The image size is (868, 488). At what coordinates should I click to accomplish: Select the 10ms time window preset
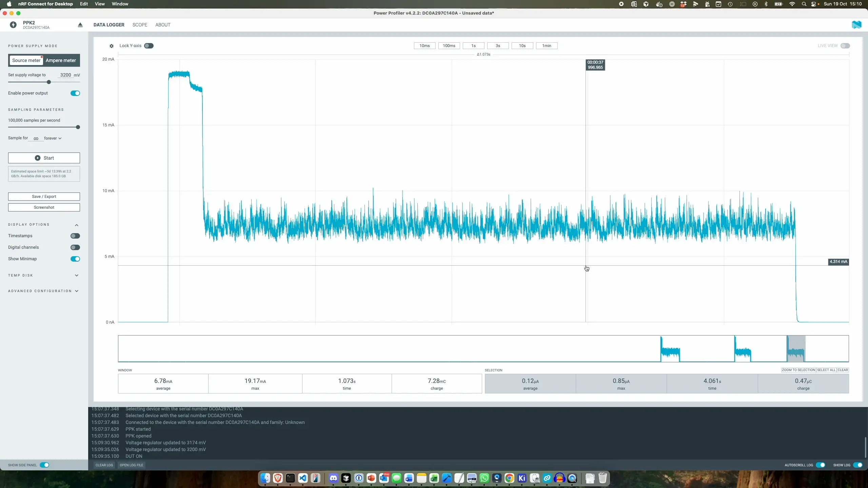point(424,45)
